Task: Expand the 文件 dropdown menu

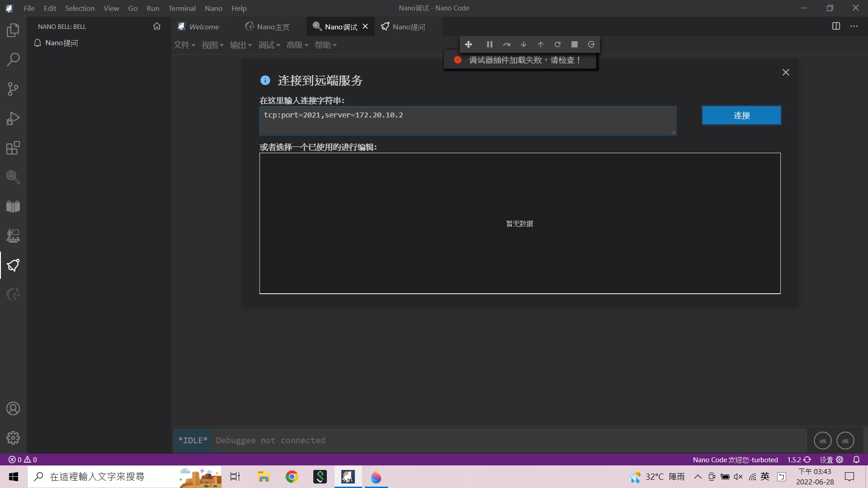Action: click(184, 45)
